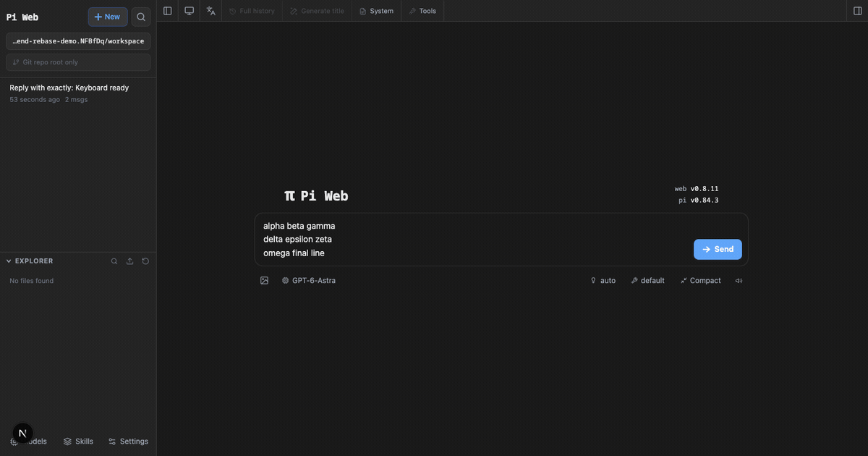Open the 'Keyboard ready' session entry
This screenshot has height=456, width=868.
click(78, 93)
